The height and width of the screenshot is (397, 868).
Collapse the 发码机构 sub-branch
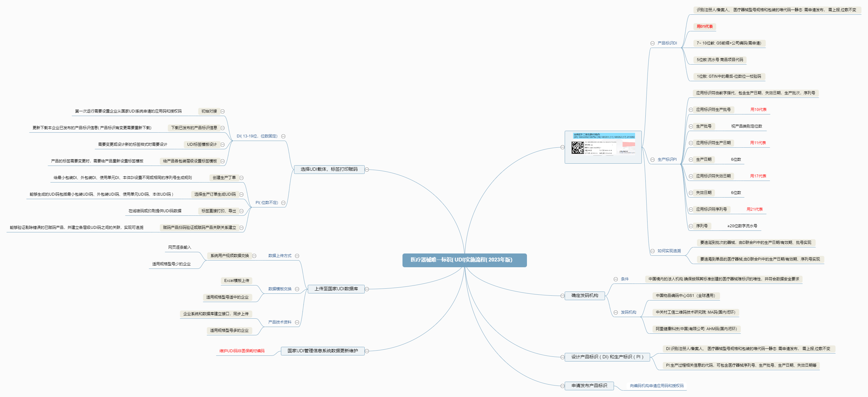tap(616, 313)
